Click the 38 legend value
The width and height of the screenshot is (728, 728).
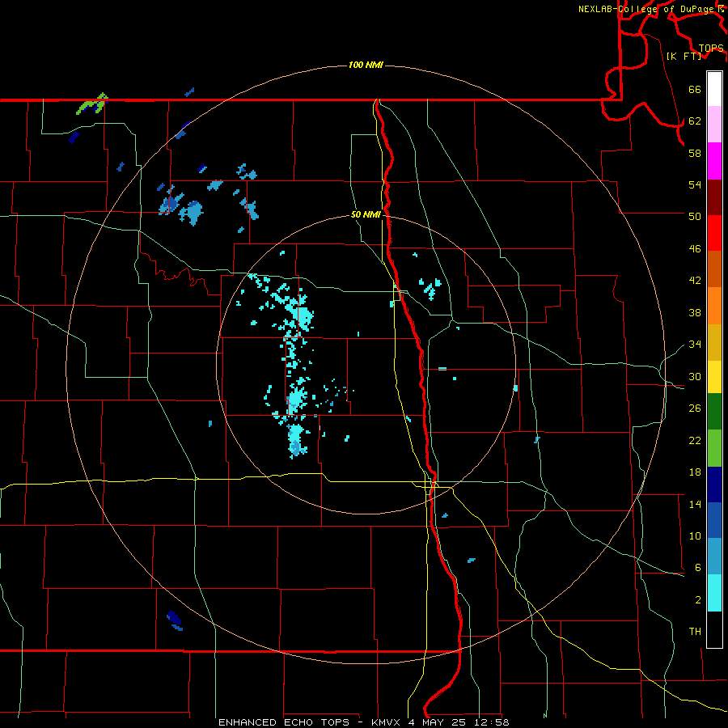pyautogui.click(x=695, y=312)
